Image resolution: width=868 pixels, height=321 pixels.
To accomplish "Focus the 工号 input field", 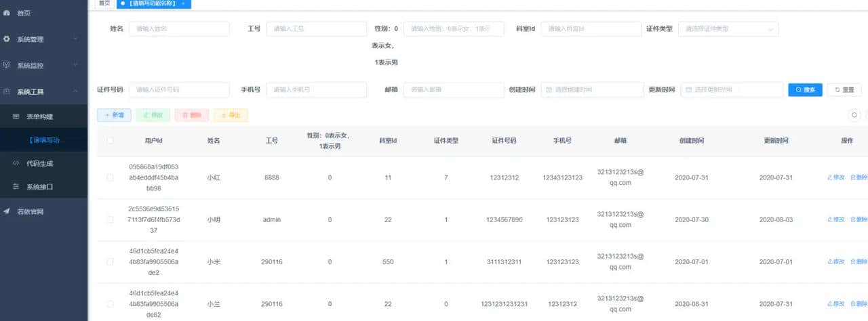I will [316, 29].
